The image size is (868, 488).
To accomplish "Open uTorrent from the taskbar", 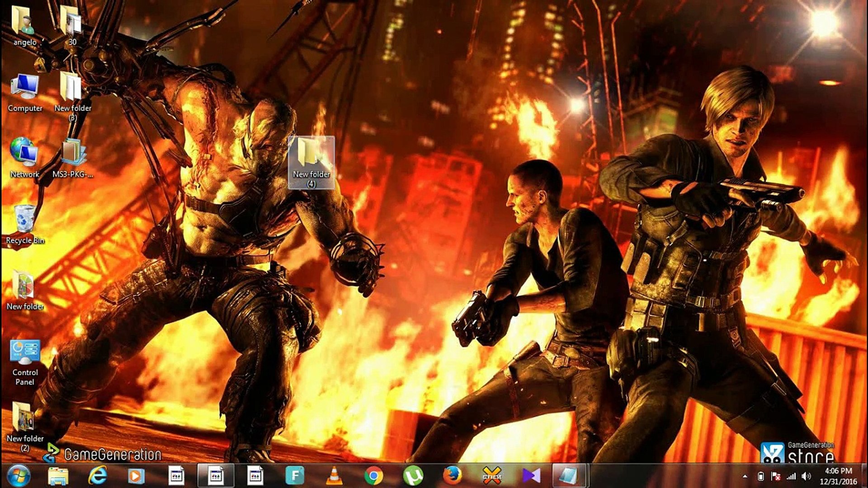I will 412,475.
